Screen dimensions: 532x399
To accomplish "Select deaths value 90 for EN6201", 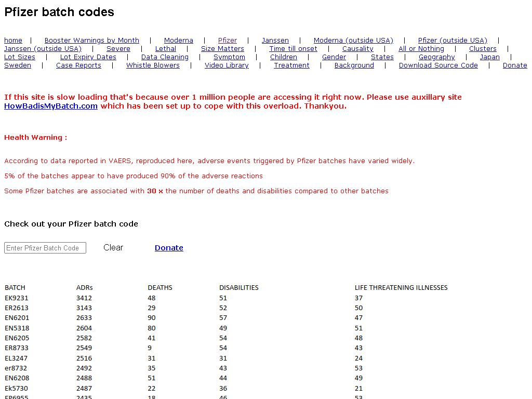I will (x=152, y=318).
